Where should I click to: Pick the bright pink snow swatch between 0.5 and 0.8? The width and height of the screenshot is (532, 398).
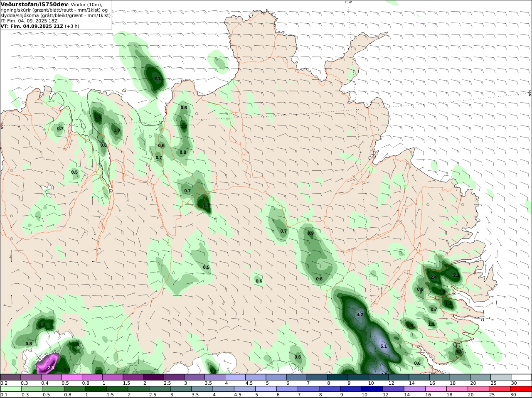pyautogui.click(x=71, y=377)
